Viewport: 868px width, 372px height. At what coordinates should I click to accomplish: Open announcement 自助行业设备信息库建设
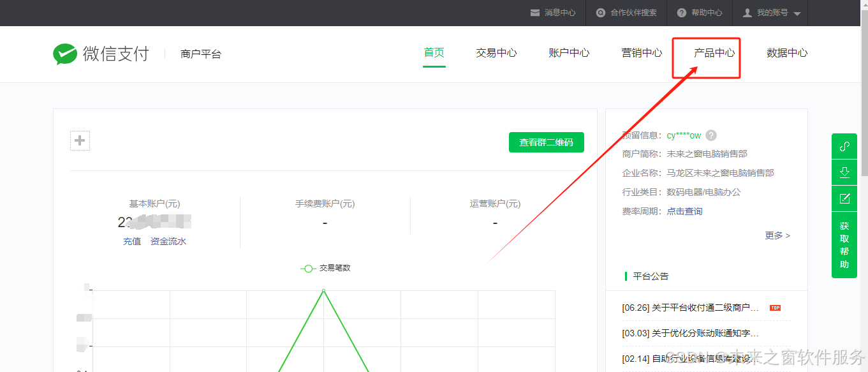pos(690,359)
